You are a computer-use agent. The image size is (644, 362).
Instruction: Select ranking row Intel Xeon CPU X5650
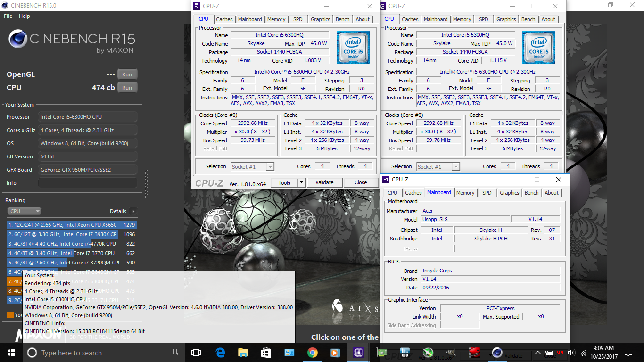pyautogui.click(x=71, y=225)
